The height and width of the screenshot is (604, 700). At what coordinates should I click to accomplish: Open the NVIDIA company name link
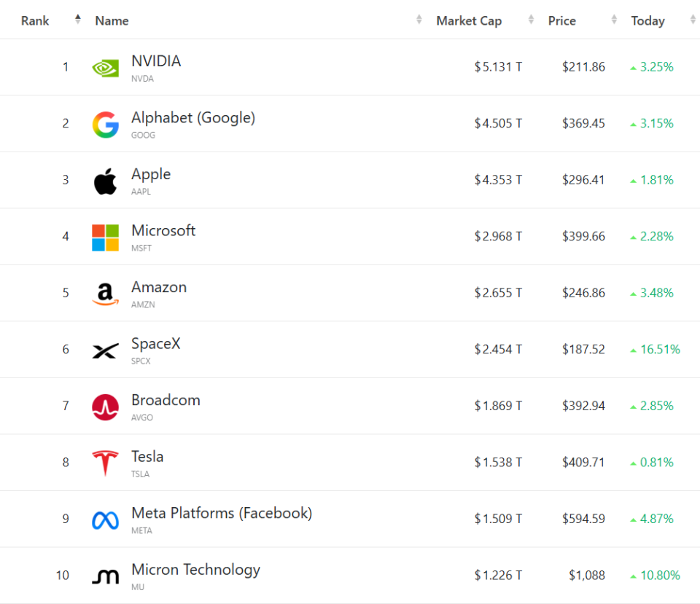pos(156,61)
